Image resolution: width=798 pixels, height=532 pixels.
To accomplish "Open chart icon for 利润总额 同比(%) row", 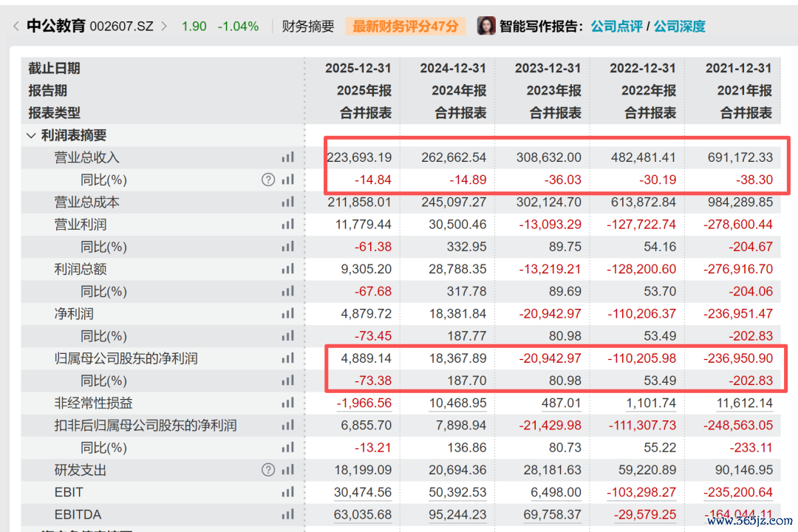I will (x=288, y=291).
